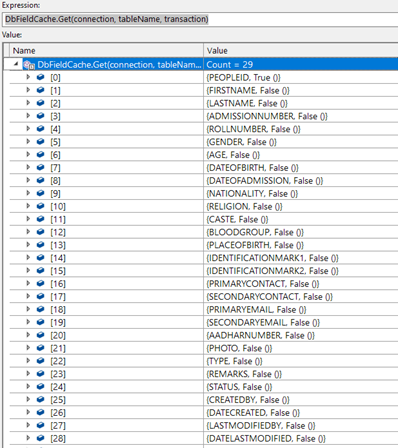The width and height of the screenshot is (398, 448).
Task: Select value {BLOODGROUP, False ()}
Action: [255, 232]
